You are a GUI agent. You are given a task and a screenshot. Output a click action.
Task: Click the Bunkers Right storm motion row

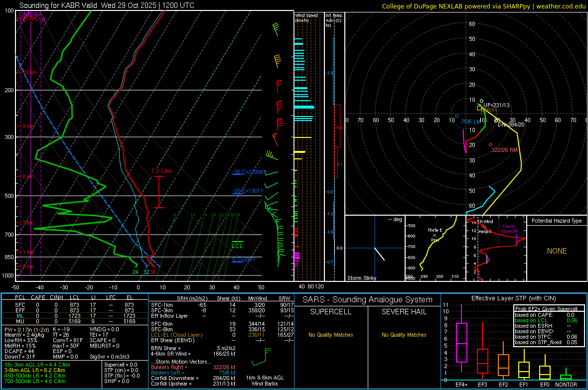[x=193, y=367]
